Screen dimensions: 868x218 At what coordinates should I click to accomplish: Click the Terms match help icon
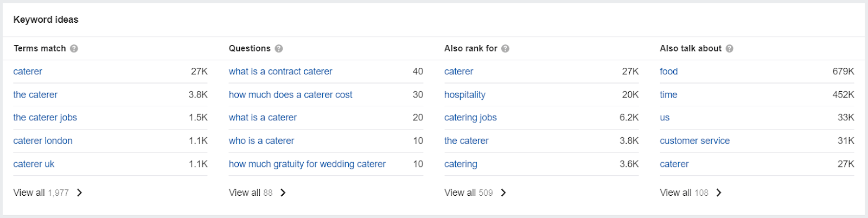point(74,49)
